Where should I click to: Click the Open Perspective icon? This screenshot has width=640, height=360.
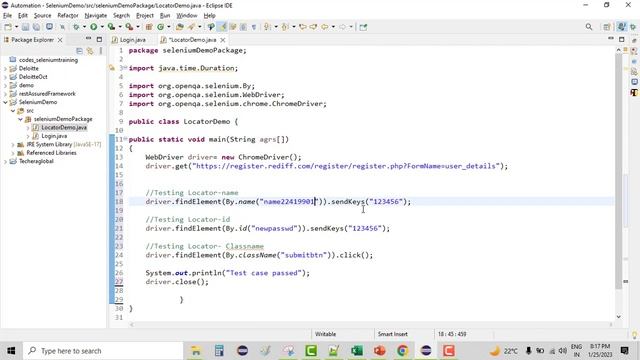click(607, 27)
